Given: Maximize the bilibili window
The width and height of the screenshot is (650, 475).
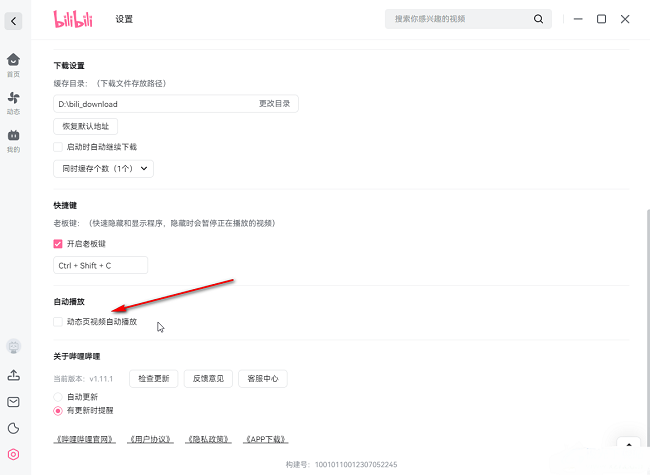Looking at the screenshot, I should tap(601, 19).
